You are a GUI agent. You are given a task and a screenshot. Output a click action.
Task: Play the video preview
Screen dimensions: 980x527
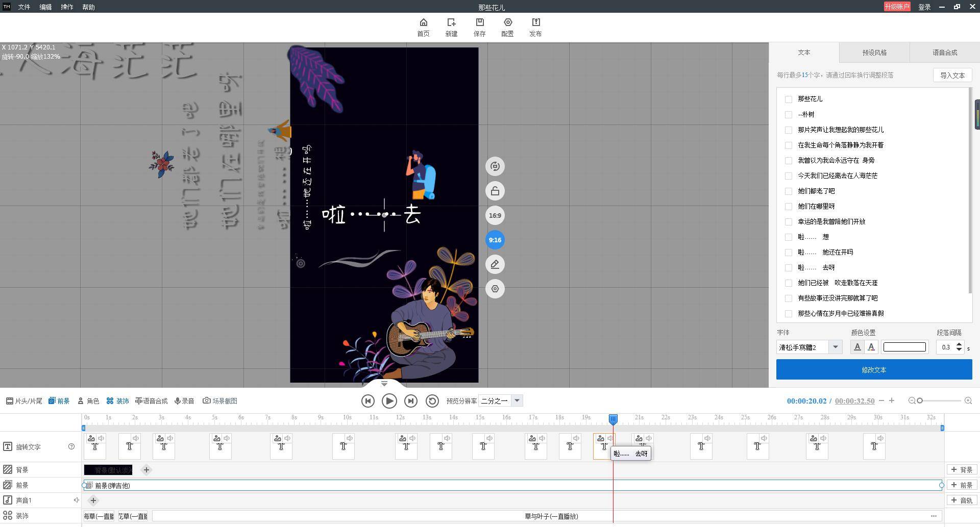[389, 401]
